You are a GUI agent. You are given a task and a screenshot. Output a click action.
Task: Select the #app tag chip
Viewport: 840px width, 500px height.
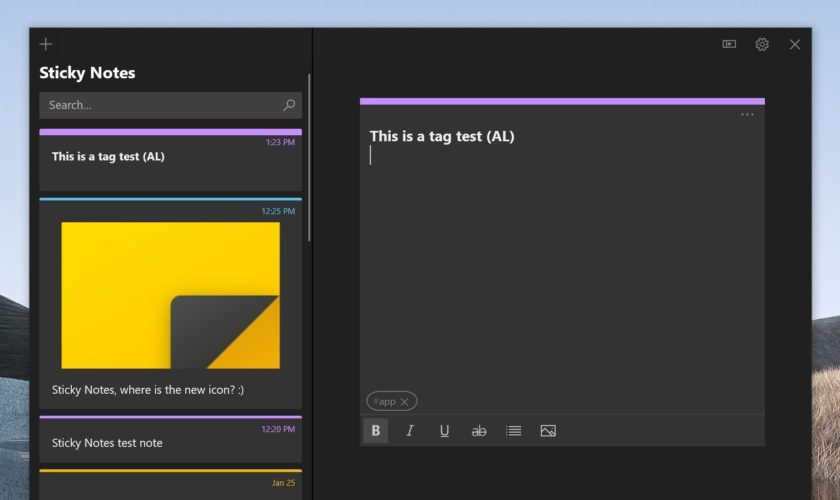pos(383,402)
